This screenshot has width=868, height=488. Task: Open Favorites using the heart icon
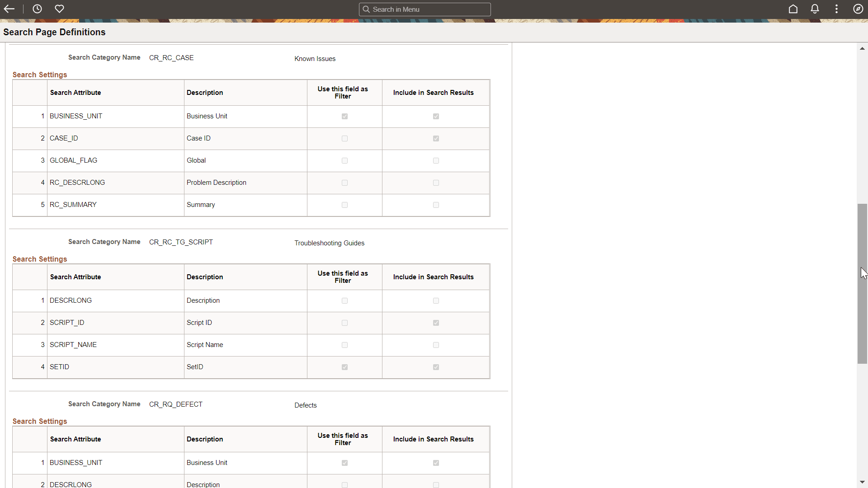(59, 9)
